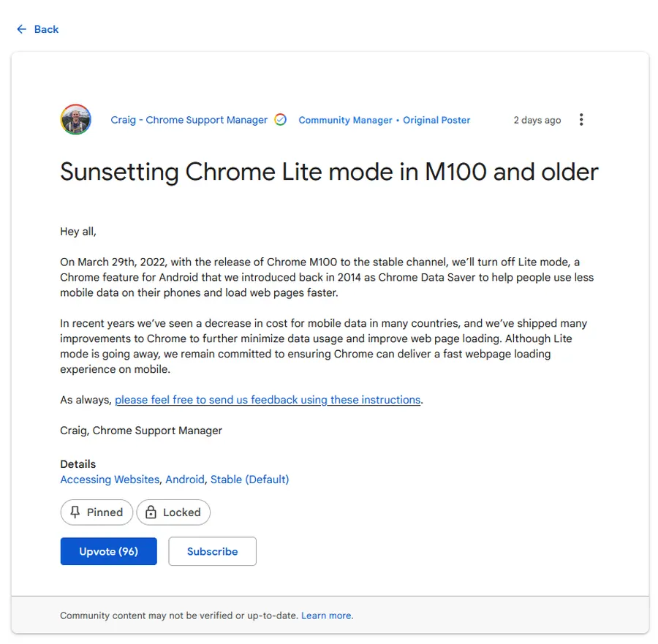
Task: Click the Community Manager label
Action: [x=345, y=120]
